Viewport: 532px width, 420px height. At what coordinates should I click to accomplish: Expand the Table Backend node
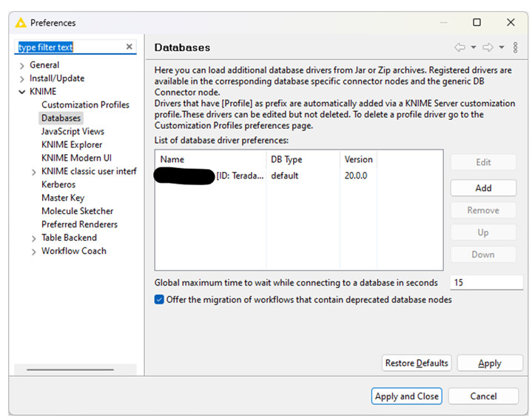coord(33,239)
